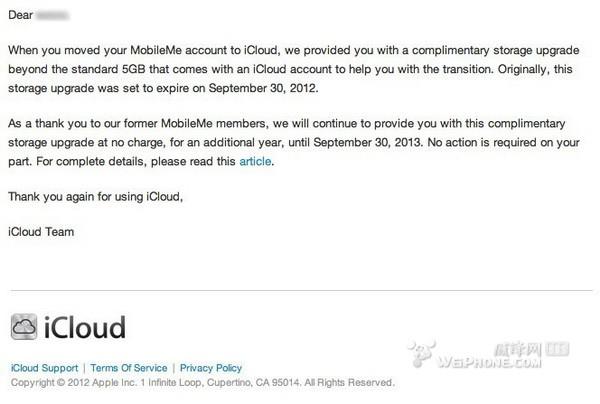Viewport: 600px width, 404px height.
Task: Click the "iCloud Team" signature
Action: click(x=41, y=232)
